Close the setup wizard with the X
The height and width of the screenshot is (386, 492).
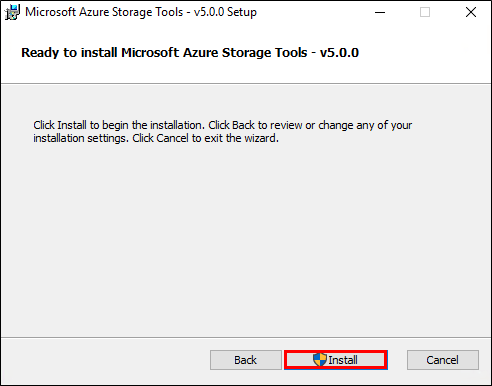pos(471,12)
